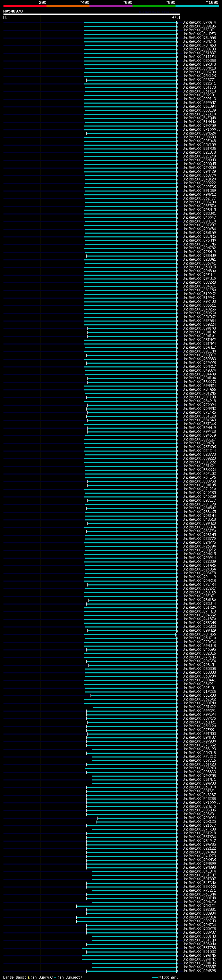Select the UniRef100_B3XXK5 label
Screen dimensions: 222x980
[x=199, y=886]
